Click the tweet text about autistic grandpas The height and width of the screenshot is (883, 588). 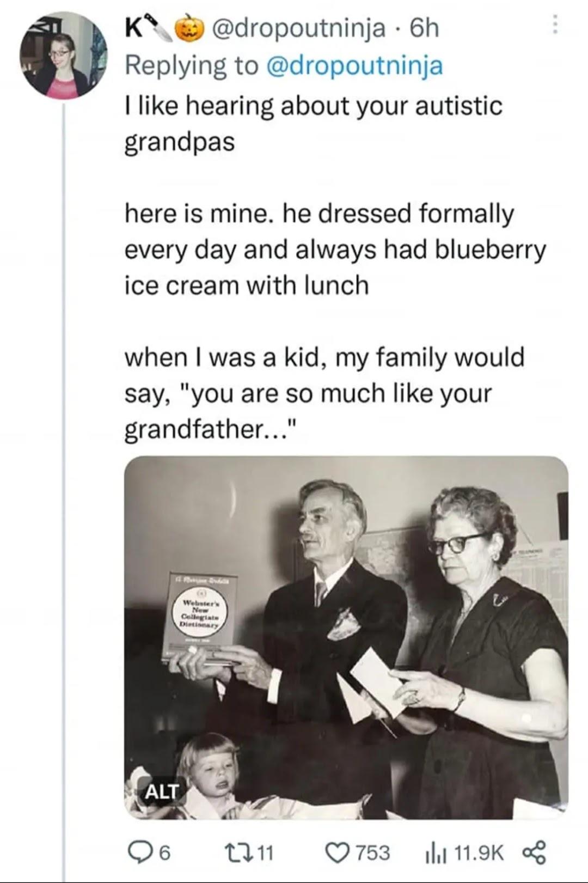[313, 123]
